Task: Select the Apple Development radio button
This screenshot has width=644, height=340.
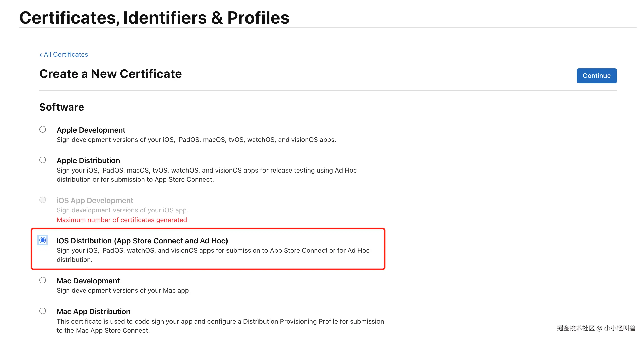Action: pos(43,130)
